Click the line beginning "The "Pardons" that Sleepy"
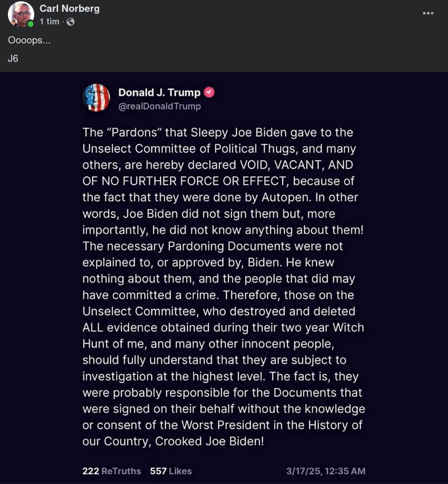Viewport: 448px width, 484px height. click(x=217, y=132)
